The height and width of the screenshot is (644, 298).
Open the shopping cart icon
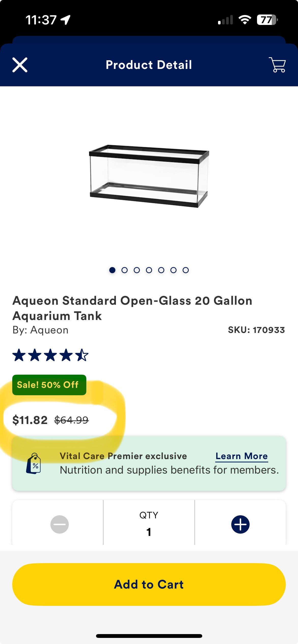[277, 65]
